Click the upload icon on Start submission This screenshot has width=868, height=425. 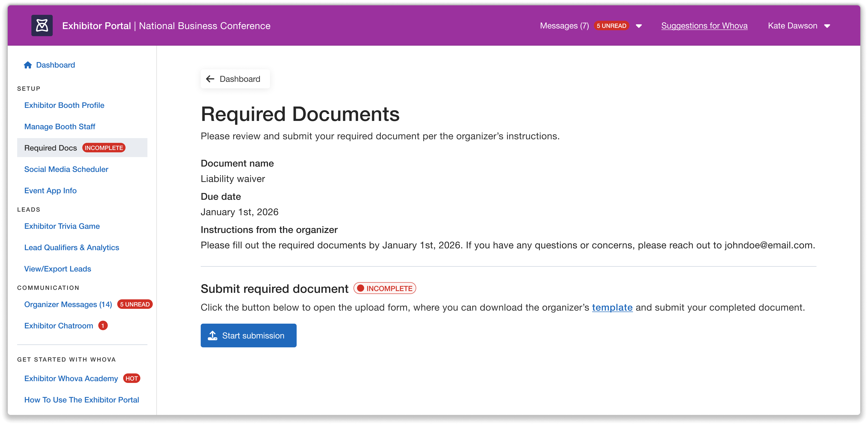[213, 335]
